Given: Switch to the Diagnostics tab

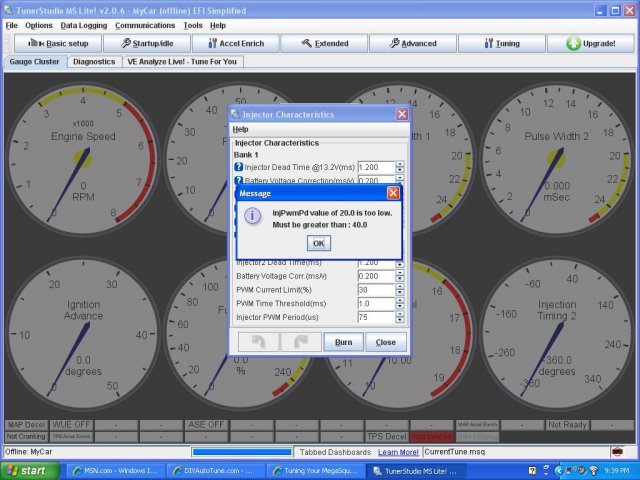Looking at the screenshot, I should (x=94, y=61).
